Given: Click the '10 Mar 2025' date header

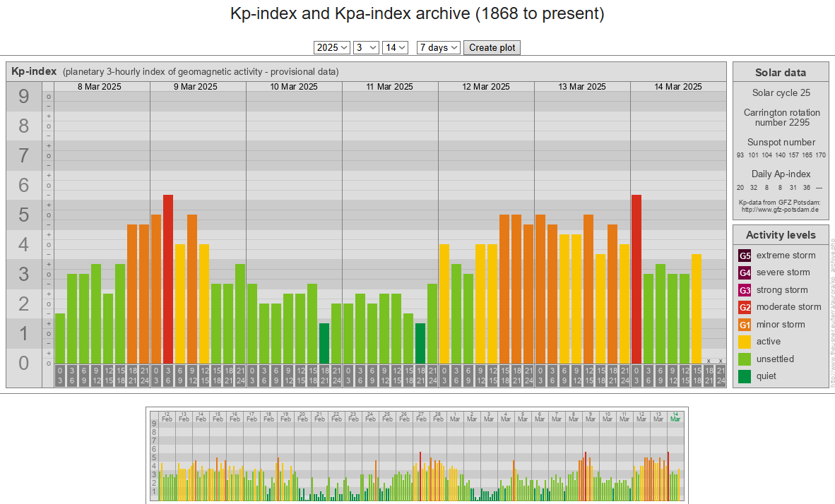Looking at the screenshot, I should pyautogui.click(x=294, y=87).
